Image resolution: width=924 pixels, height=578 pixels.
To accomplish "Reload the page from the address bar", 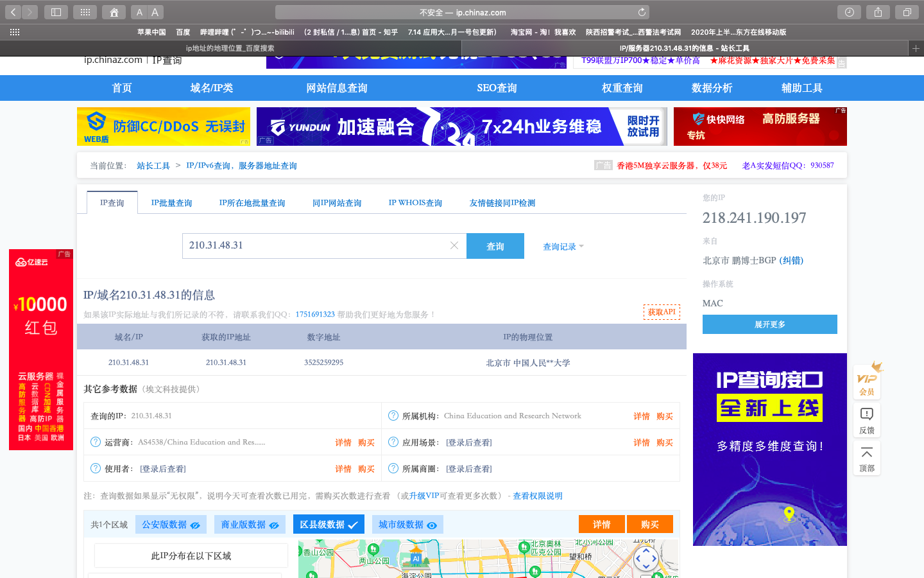I will [642, 12].
